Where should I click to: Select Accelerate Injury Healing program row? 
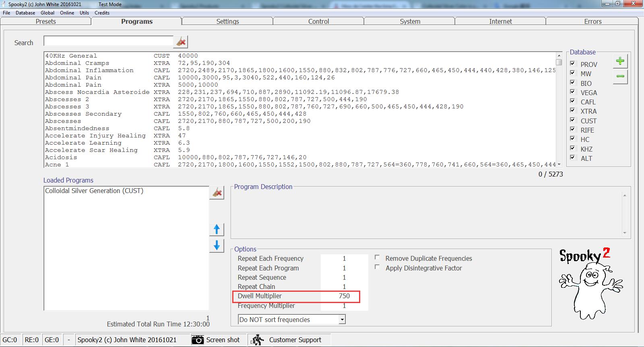coord(300,135)
